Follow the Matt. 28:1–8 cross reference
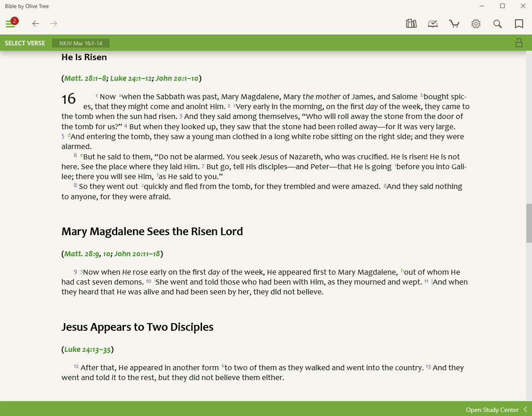The width and height of the screenshot is (532, 416). [85, 79]
